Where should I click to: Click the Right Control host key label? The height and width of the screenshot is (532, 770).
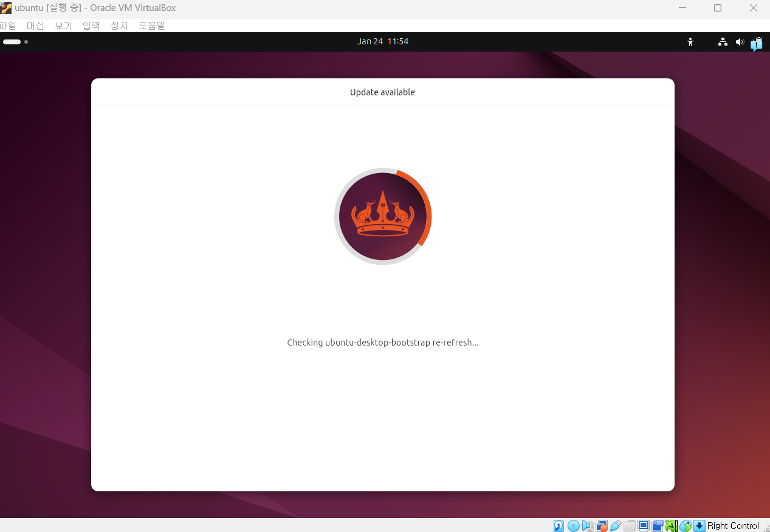point(733,526)
